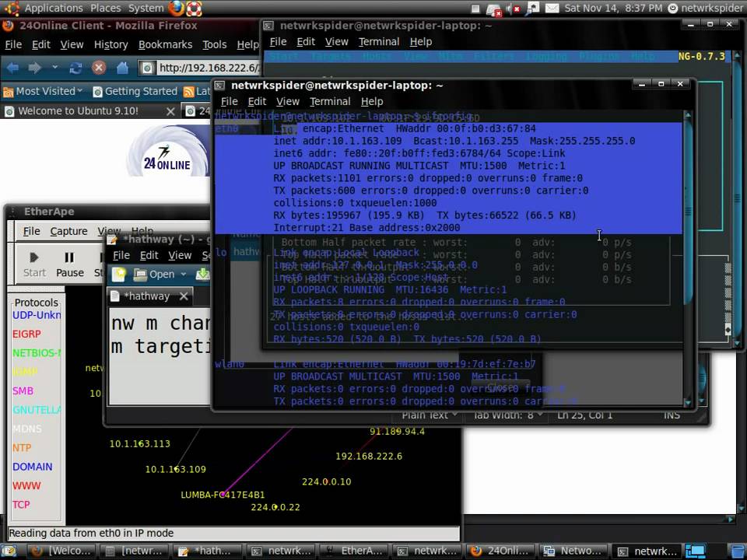
Task: Click the lifebuoy help icon in top panel
Action: pyautogui.click(x=194, y=8)
